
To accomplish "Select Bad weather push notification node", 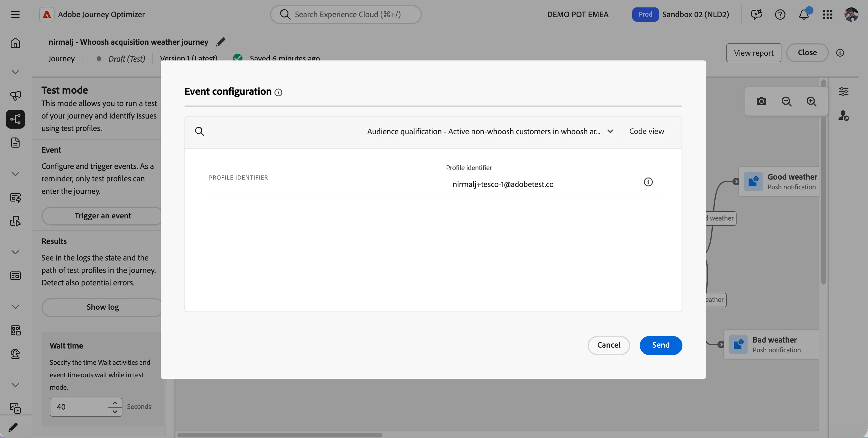I will [x=772, y=345].
